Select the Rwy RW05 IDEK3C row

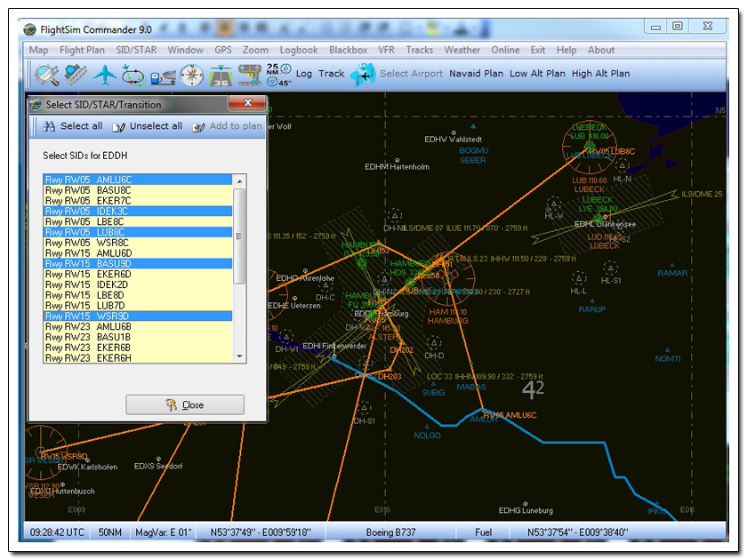[x=138, y=212]
